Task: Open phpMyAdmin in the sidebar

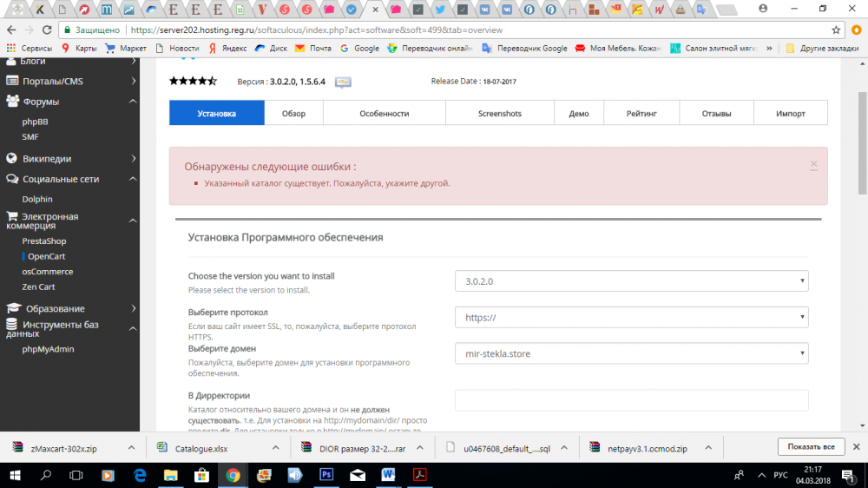Action: point(48,349)
